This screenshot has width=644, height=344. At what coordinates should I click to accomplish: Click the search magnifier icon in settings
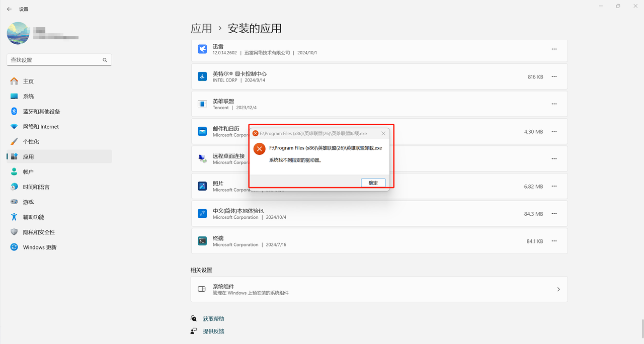105,60
